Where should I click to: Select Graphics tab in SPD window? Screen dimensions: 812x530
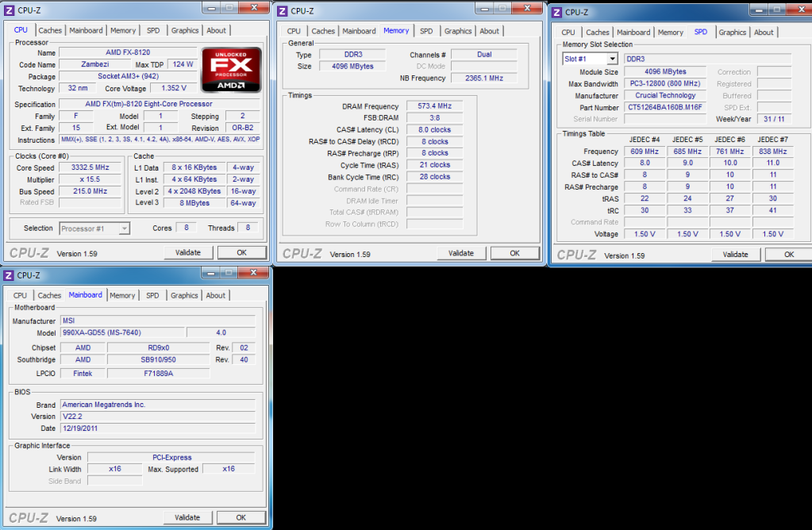point(733,32)
